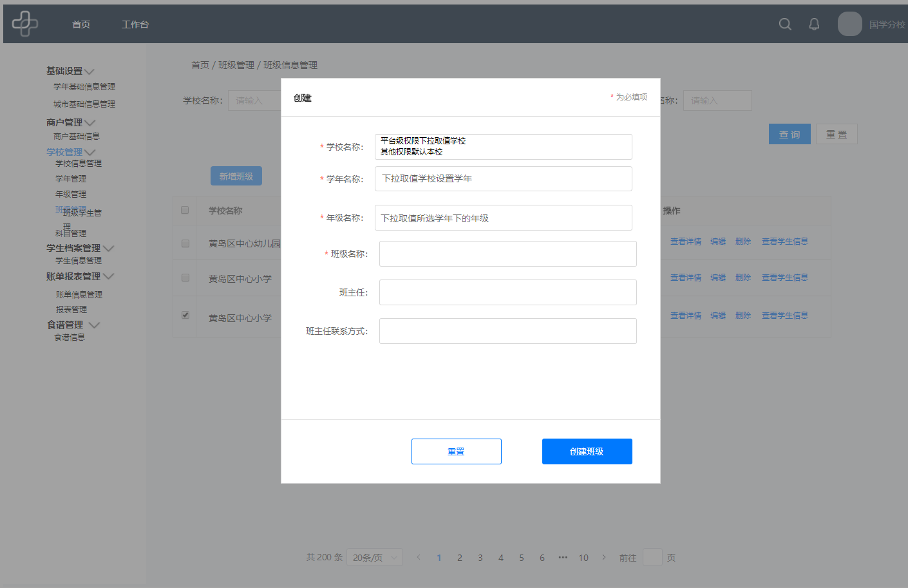The image size is (908, 588).
Task: Check the 黄岛区中心幼儿园 row checkbox
Action: coord(185,243)
